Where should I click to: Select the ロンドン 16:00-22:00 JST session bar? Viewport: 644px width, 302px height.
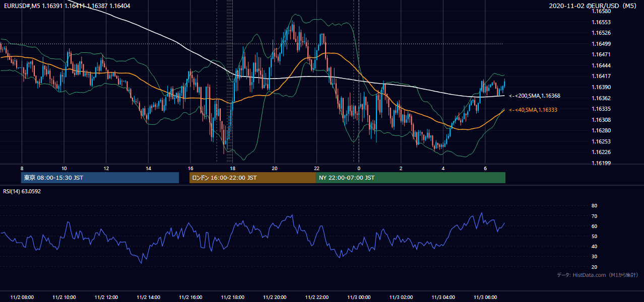pos(252,178)
